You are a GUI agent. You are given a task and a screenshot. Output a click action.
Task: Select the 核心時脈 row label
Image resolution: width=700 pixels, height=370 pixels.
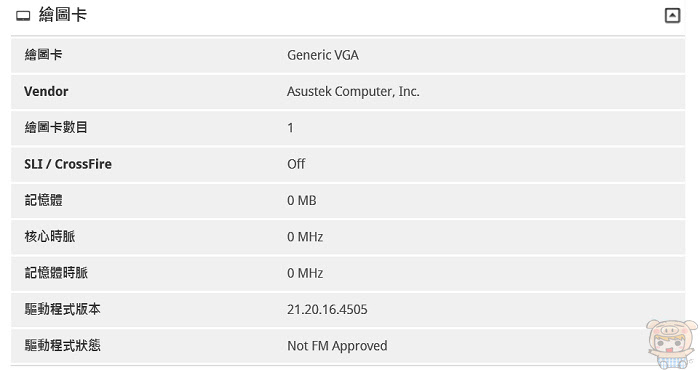(50, 236)
